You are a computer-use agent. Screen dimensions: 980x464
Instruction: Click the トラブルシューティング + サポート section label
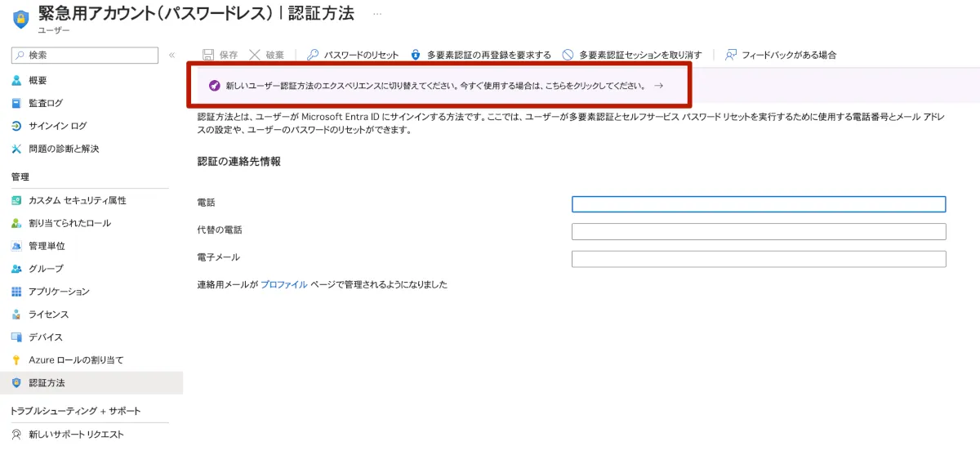tap(75, 411)
